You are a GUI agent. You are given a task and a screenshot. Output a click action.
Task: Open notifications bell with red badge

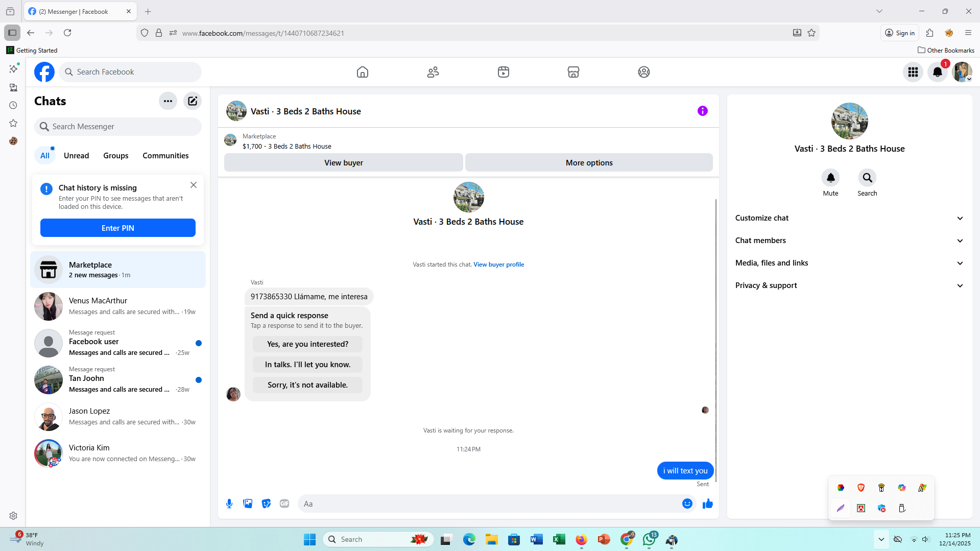(938, 72)
